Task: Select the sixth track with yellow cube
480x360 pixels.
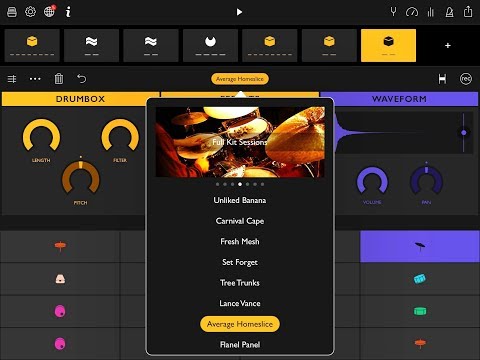Action: [329, 45]
